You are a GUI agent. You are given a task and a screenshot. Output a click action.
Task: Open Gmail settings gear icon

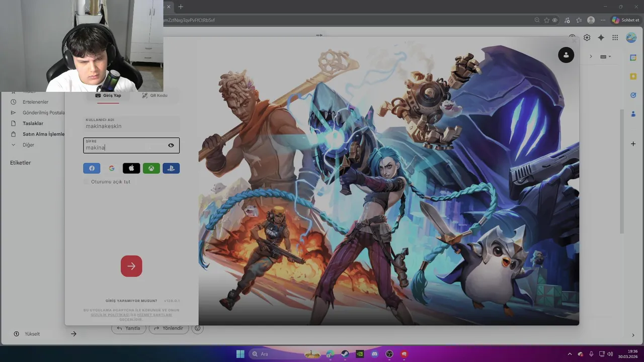pos(587,38)
